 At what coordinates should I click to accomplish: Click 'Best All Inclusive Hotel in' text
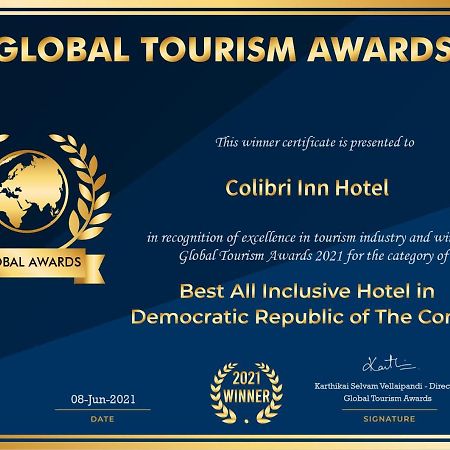[307, 291]
